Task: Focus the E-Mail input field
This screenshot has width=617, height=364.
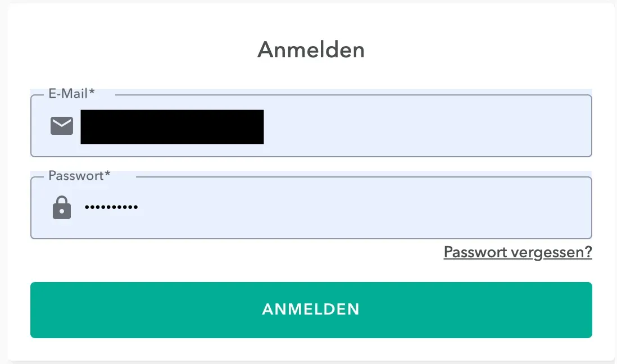Action: point(311,126)
